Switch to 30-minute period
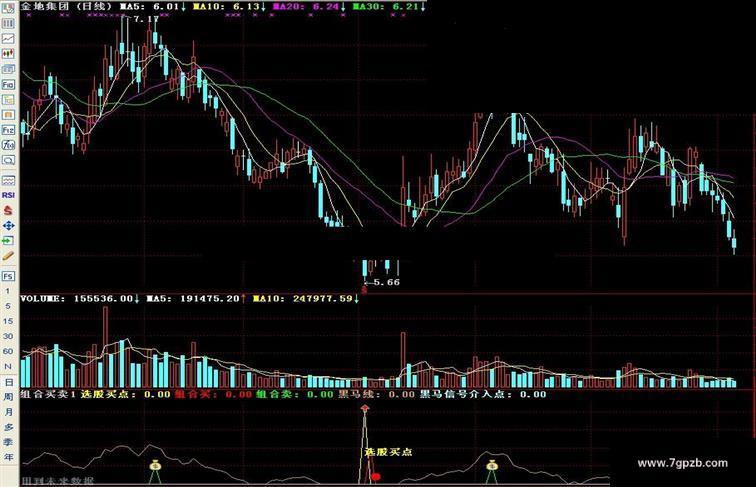The height and width of the screenshot is (487, 756). pyautogui.click(x=8, y=337)
